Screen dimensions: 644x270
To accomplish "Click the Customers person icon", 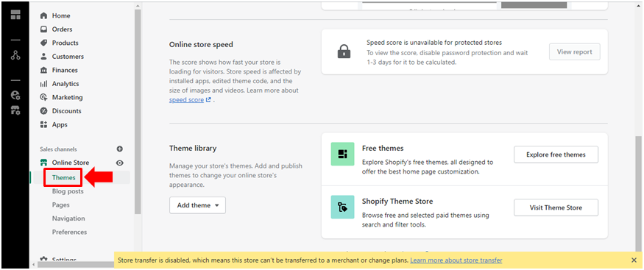I will tap(43, 56).
